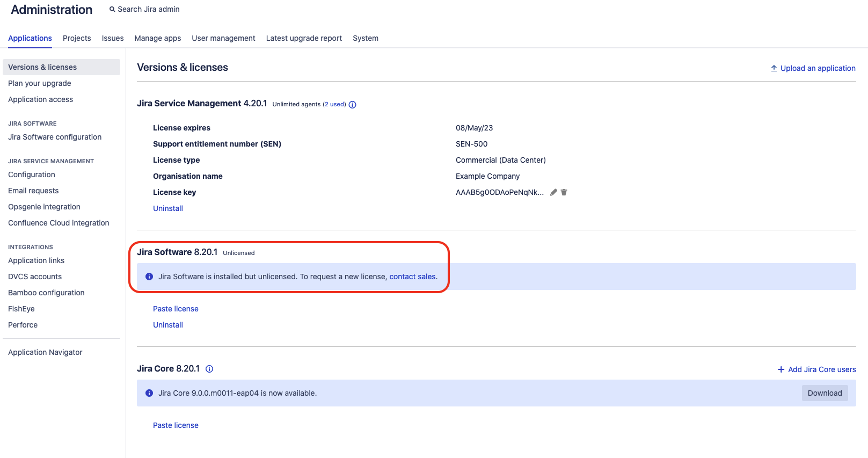Click the info icon next to '2 used'
868x458 pixels.
point(353,105)
